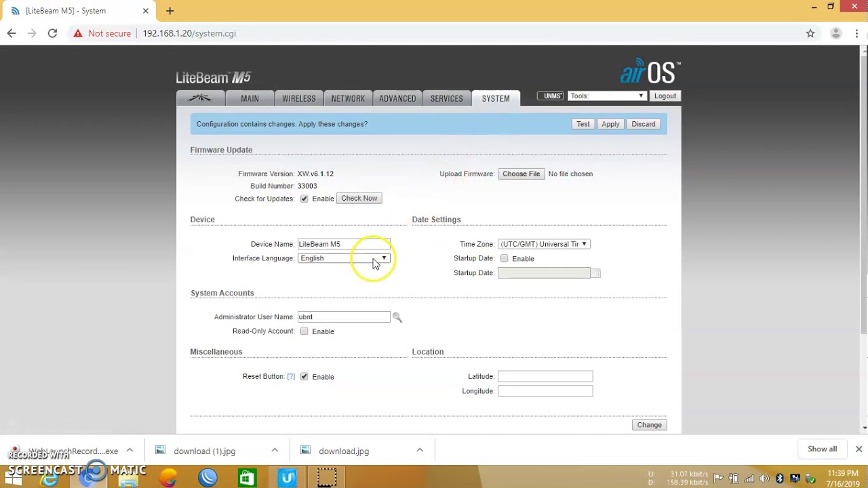Click Show all downloads
This screenshot has height=488, width=868.
pyautogui.click(x=822, y=449)
